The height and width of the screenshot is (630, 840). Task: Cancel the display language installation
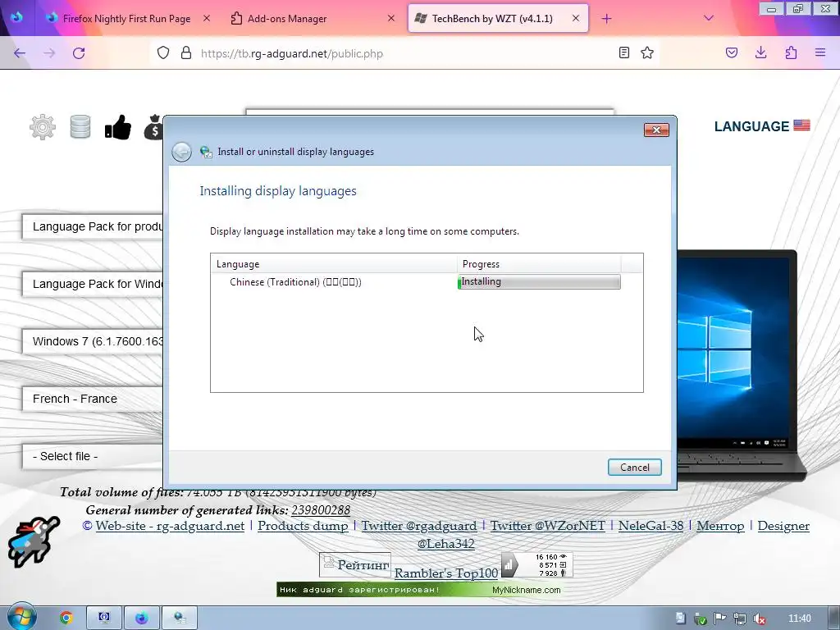(x=635, y=467)
